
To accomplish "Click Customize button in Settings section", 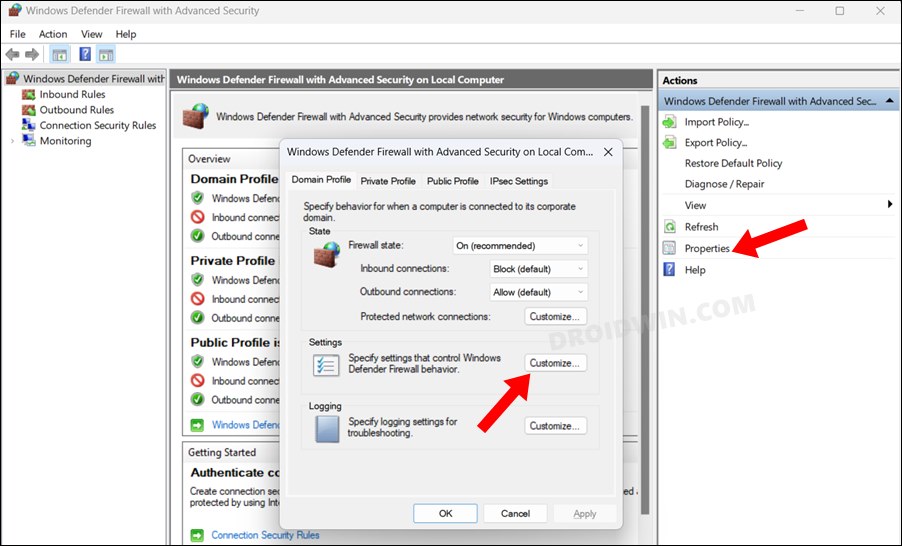I will click(x=555, y=363).
